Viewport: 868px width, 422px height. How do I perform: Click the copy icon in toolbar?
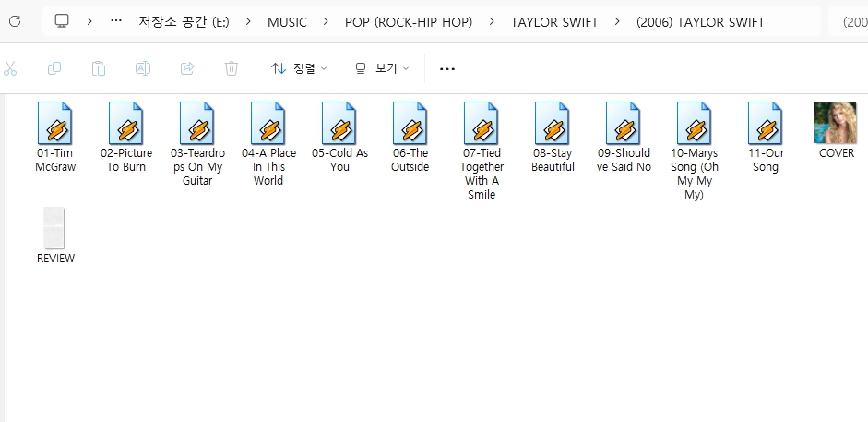[54, 68]
